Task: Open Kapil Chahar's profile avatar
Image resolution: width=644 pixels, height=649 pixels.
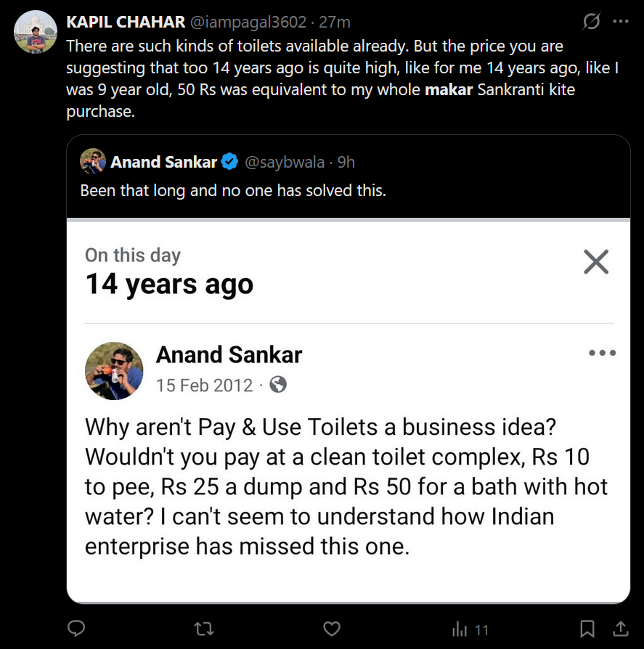Action: click(x=36, y=32)
